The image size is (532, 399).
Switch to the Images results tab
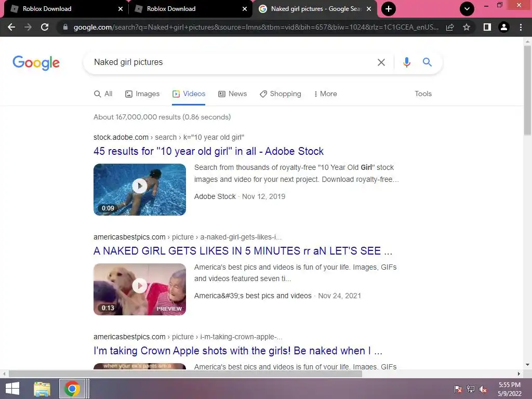(142, 94)
